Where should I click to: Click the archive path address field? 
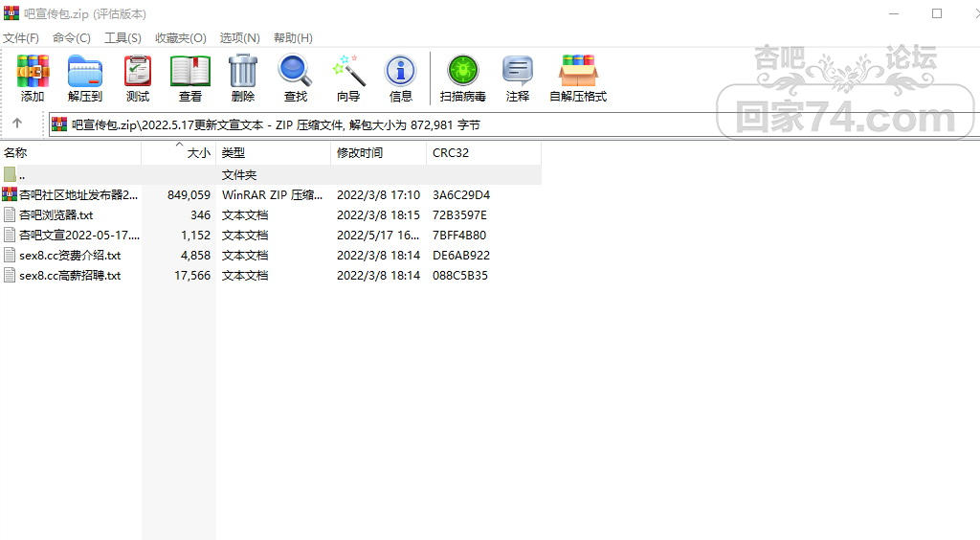513,125
